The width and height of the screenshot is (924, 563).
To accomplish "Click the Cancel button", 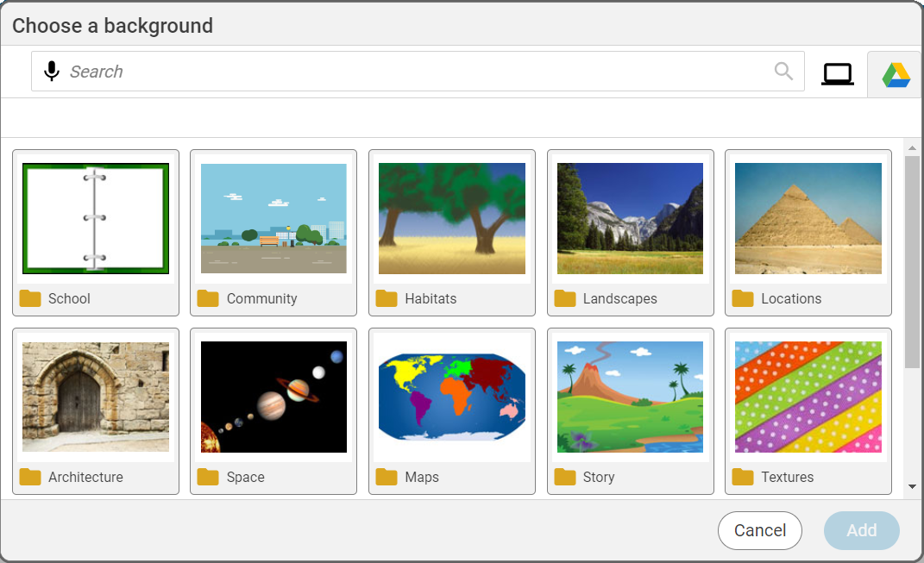I will (x=759, y=530).
